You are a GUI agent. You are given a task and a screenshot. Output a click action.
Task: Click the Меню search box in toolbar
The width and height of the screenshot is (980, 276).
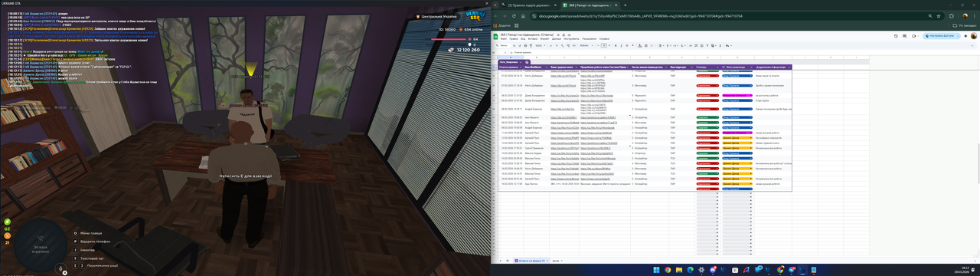coord(503,45)
